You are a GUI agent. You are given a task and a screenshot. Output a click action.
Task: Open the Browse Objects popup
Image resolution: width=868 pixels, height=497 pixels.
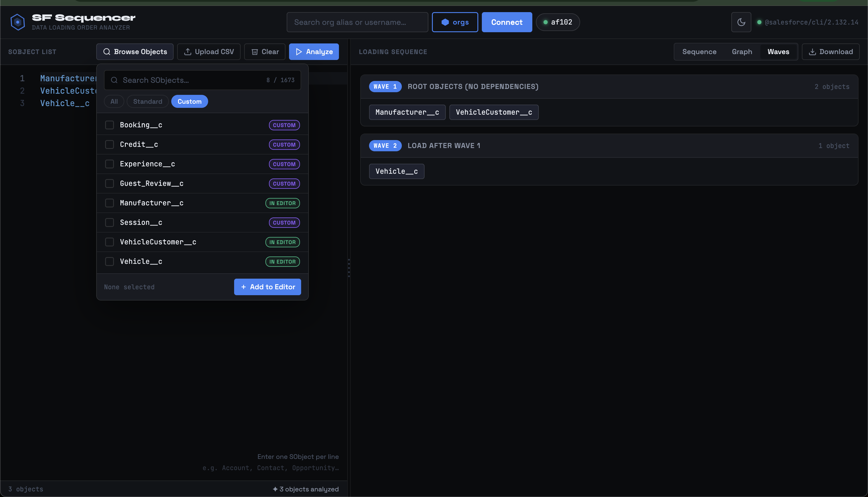[135, 52]
